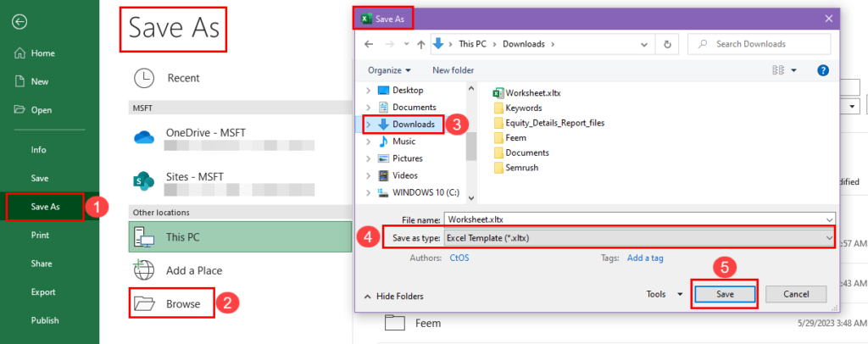Select Open in the backstage sidebar
Image resolution: width=868 pixels, height=344 pixels.
coord(34,109)
